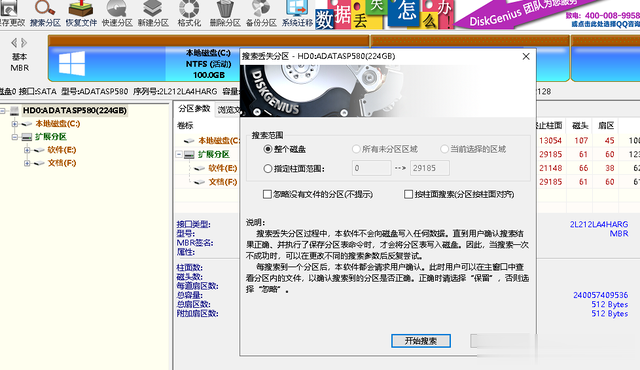Open the Backup Partition (备份分区) tool
Viewport: 640px width, 370px height.
coord(261,8)
